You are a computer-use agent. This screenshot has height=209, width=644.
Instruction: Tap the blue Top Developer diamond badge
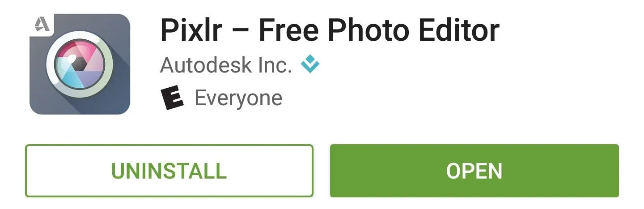(310, 65)
